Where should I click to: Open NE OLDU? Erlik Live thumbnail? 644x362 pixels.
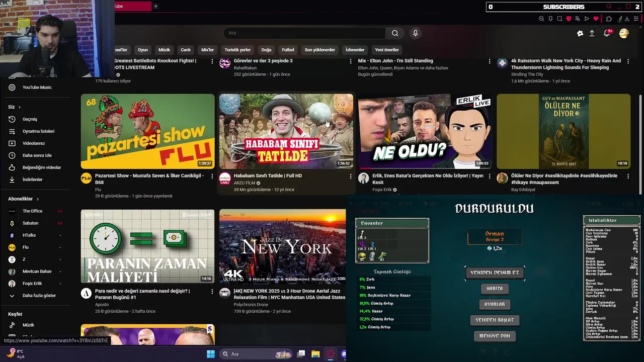pos(425,131)
